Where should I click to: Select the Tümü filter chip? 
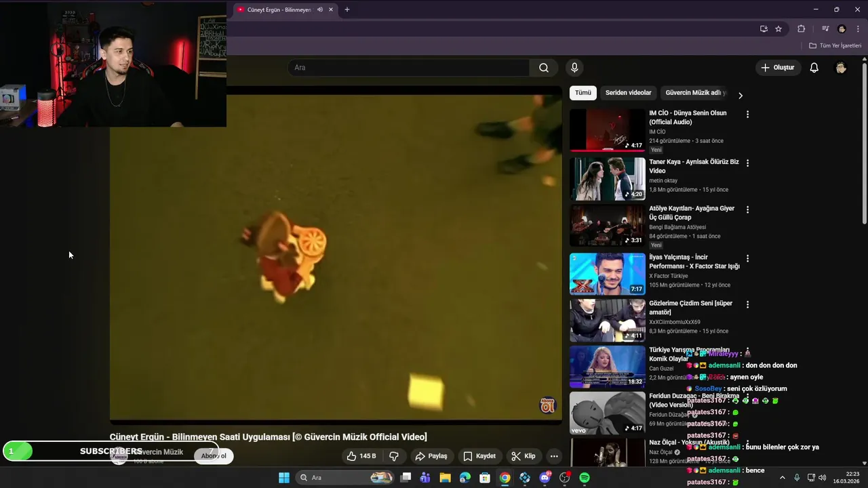pos(583,93)
